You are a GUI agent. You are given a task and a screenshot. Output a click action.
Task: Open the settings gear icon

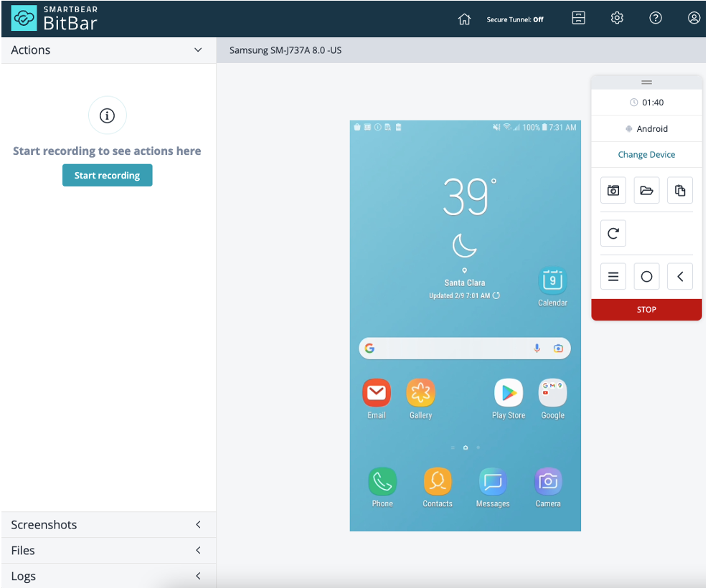click(617, 19)
